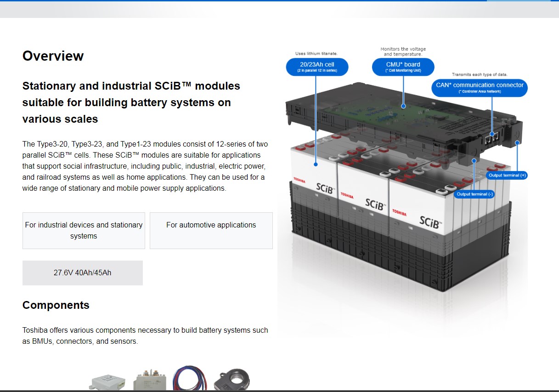Click the Output terminal (-) tag
This screenshot has height=392, width=559.
[x=474, y=194]
